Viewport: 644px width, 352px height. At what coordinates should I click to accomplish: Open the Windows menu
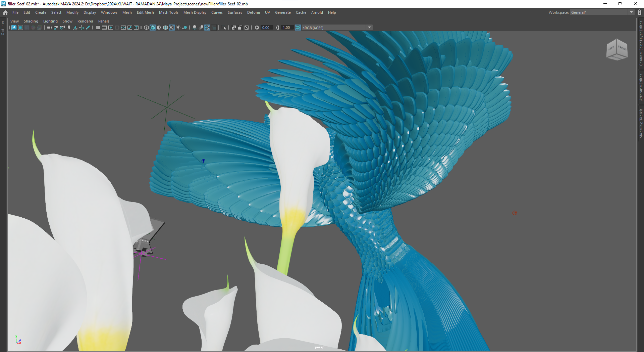point(109,12)
